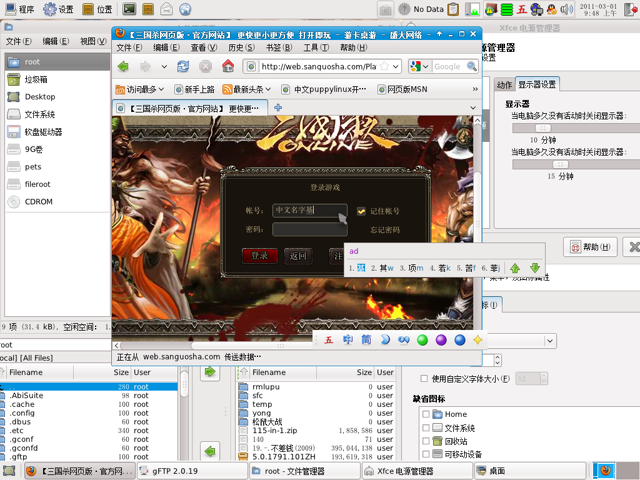Adjust spin button in desktop settings
This screenshot has height=480, width=640.
click(497, 360)
